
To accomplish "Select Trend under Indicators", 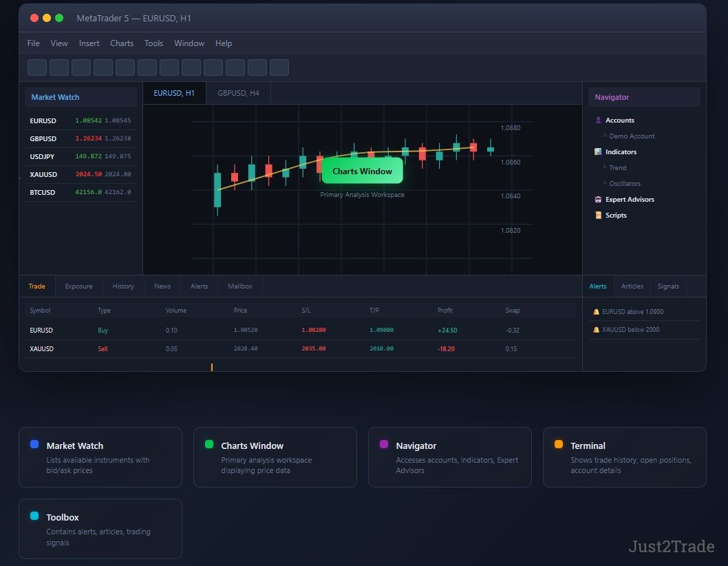I will coord(617,168).
